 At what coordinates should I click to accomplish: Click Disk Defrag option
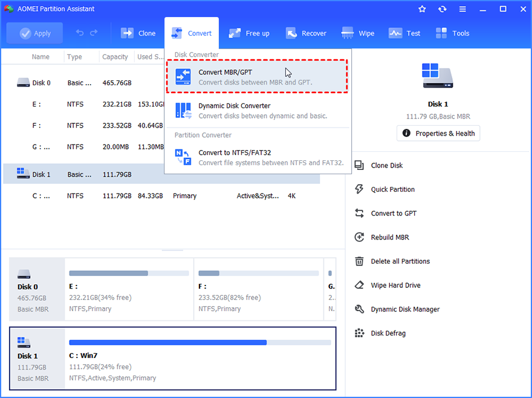point(388,333)
